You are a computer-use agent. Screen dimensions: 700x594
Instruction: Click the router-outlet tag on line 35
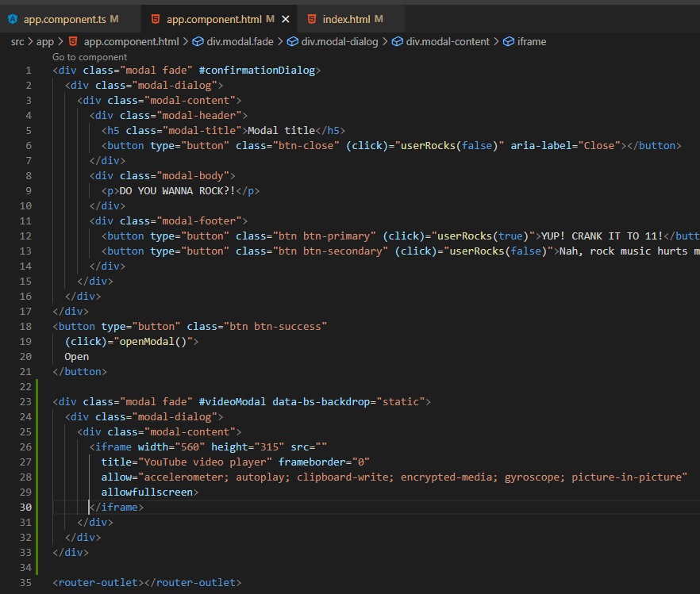(99, 583)
